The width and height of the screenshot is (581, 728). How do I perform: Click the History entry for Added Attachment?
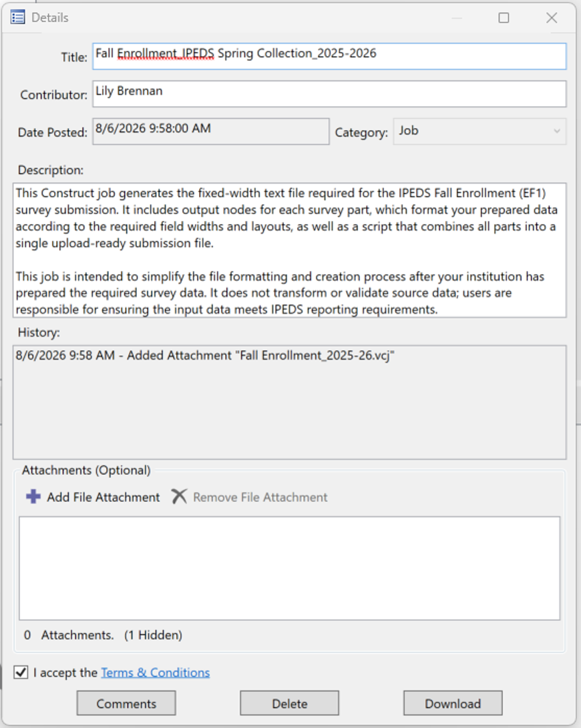click(205, 356)
